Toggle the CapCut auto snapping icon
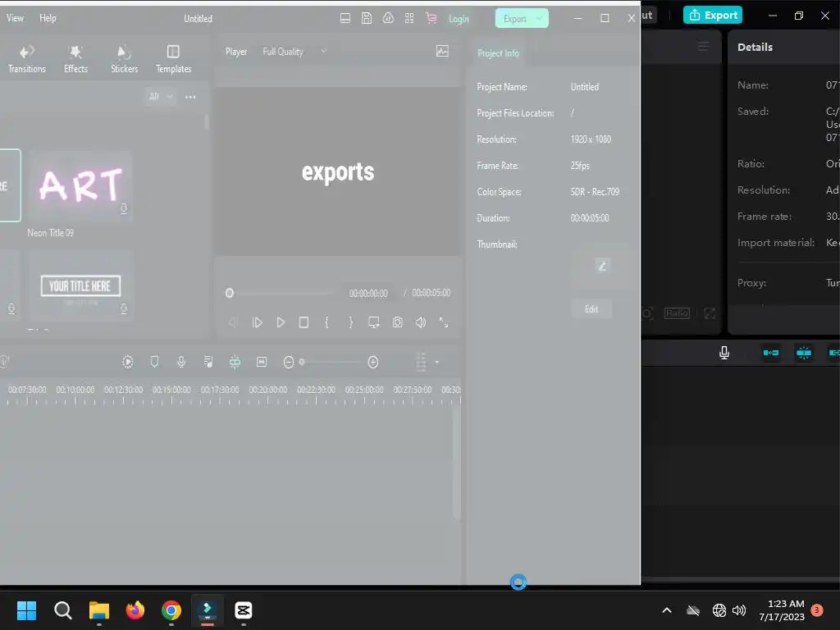Screen dimensions: 840x630 [804, 353]
